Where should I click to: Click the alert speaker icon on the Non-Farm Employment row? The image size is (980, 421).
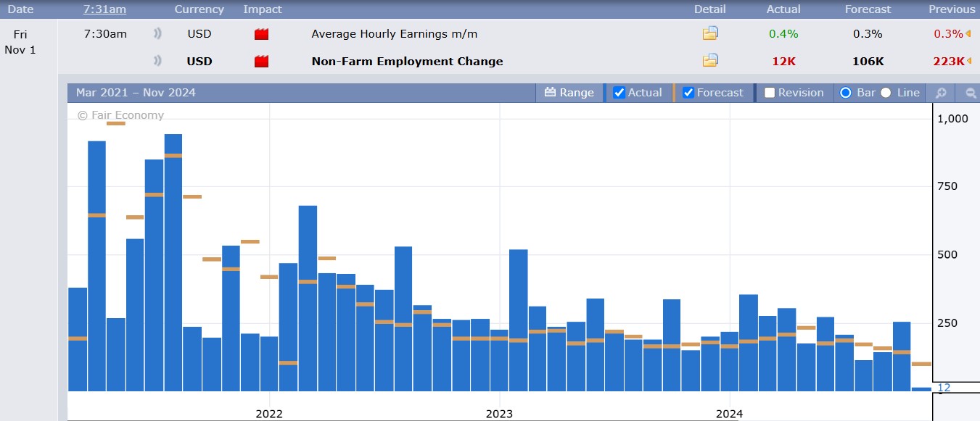coord(159,61)
